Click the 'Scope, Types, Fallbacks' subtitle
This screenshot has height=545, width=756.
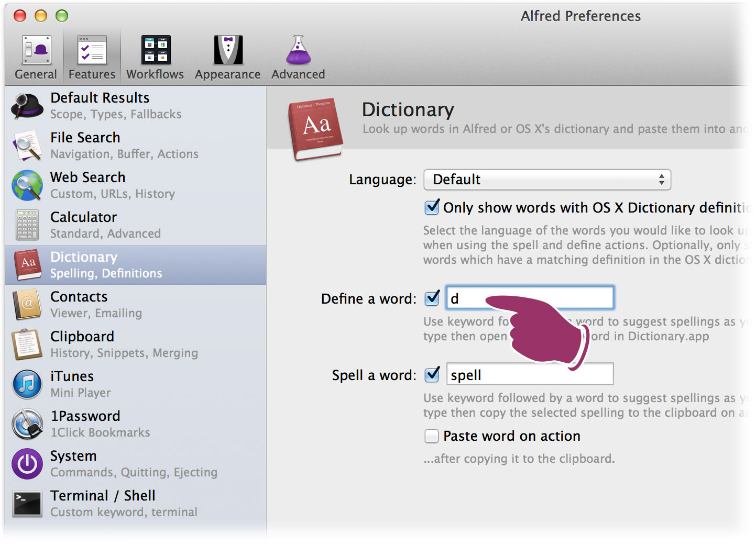(x=116, y=114)
